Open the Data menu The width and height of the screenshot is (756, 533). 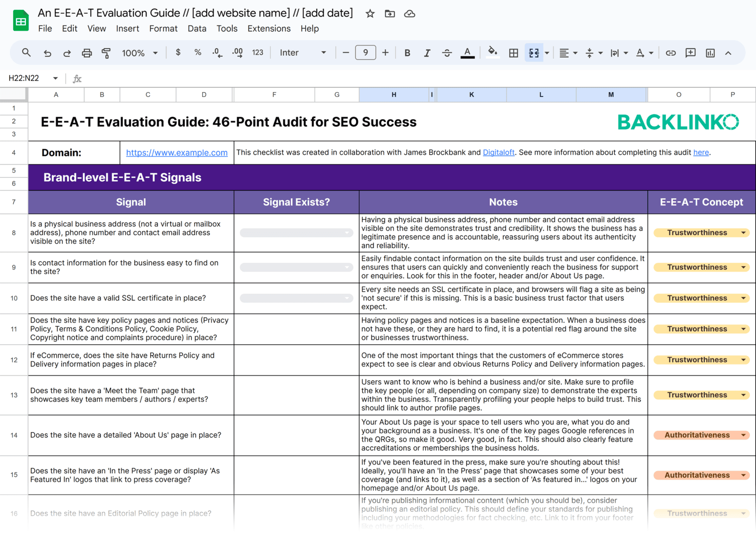[197, 28]
